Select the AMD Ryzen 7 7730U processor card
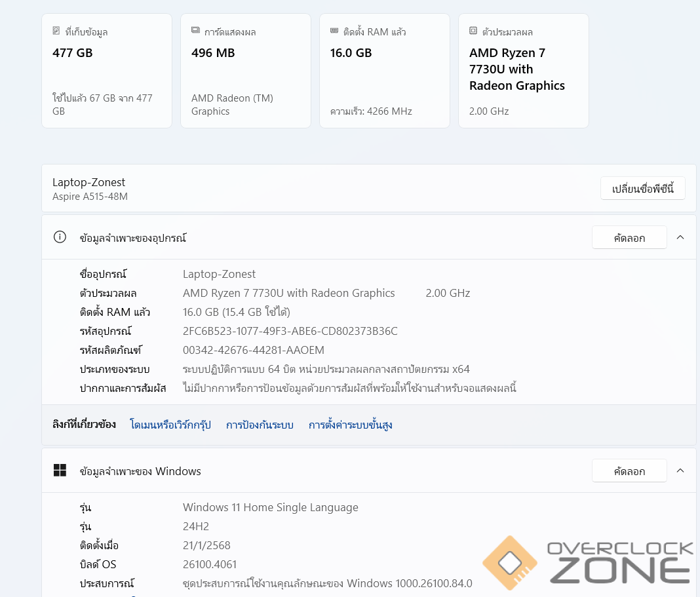The height and width of the screenshot is (597, 700). pos(524,71)
